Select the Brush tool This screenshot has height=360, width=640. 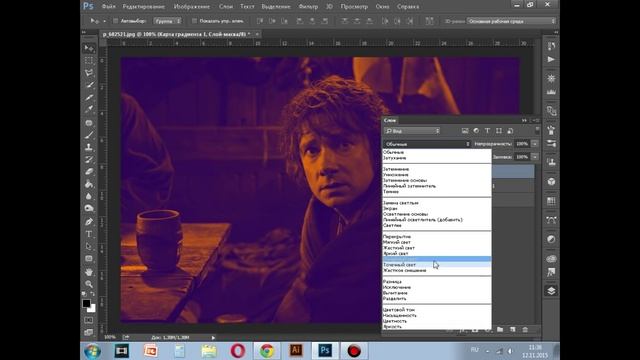coord(89,135)
